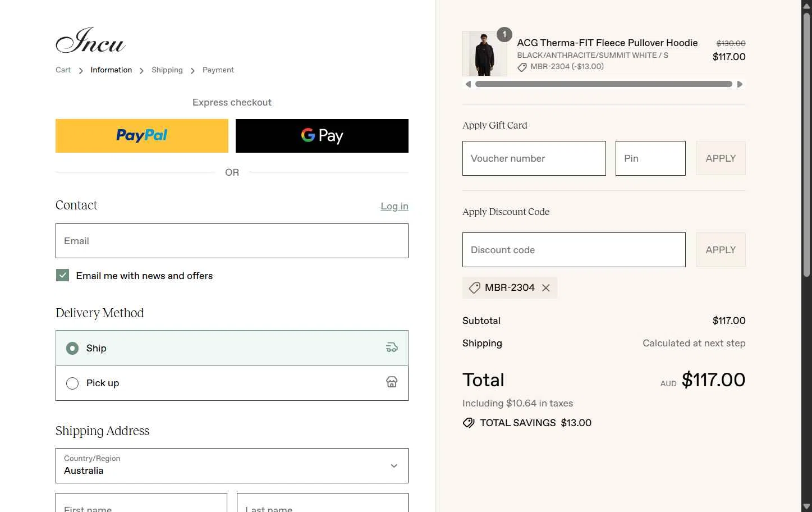The width and height of the screenshot is (812, 512).
Task: Click the store icon in Pick up row
Action: [392, 382]
